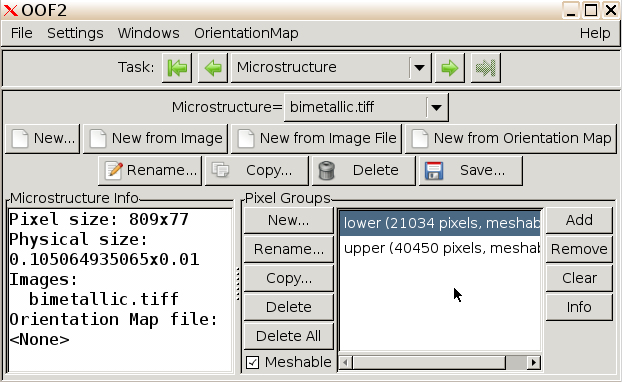Create a new pixel group with New...
622x382 pixels.
[x=289, y=220]
